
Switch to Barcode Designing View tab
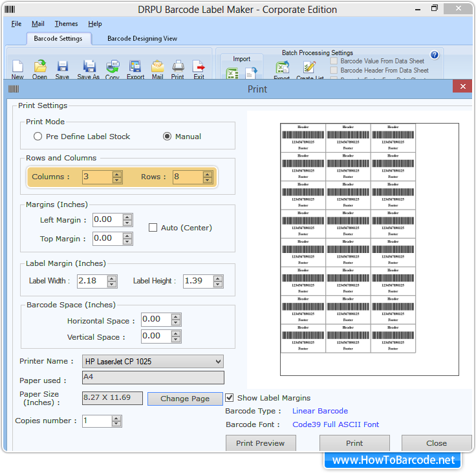[x=142, y=39]
